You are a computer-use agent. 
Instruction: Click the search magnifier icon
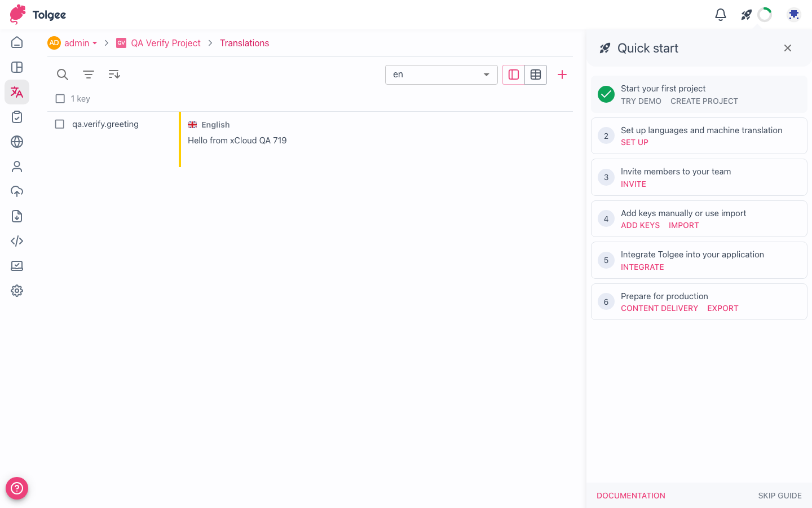[63, 75]
